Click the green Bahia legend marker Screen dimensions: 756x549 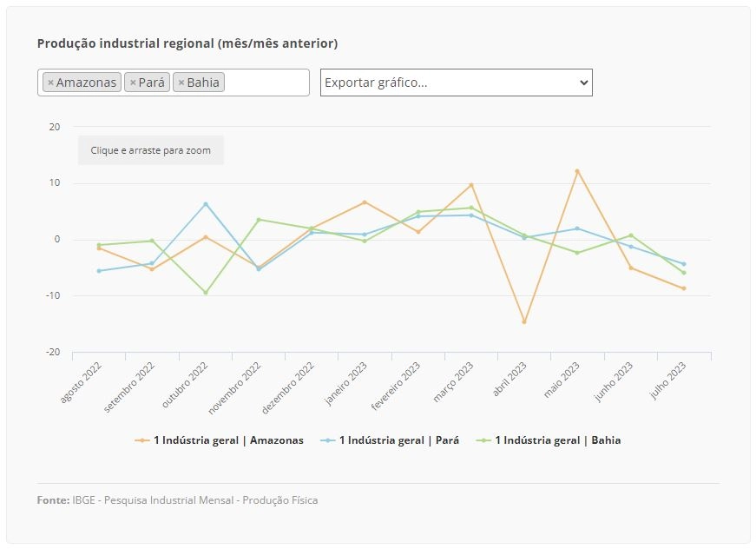point(483,440)
